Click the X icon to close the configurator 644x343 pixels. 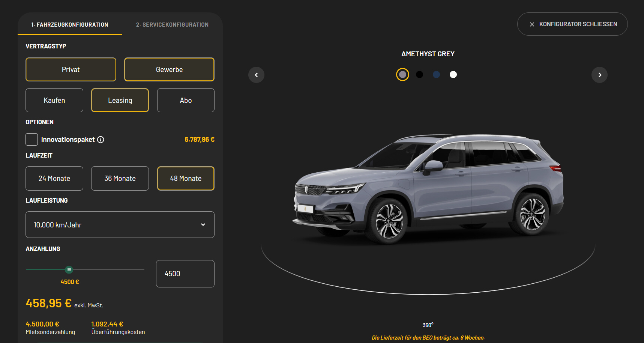tap(532, 24)
